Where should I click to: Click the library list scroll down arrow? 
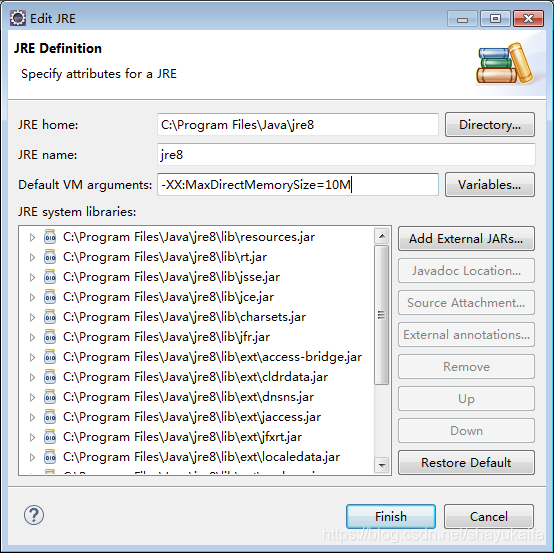tap(382, 465)
